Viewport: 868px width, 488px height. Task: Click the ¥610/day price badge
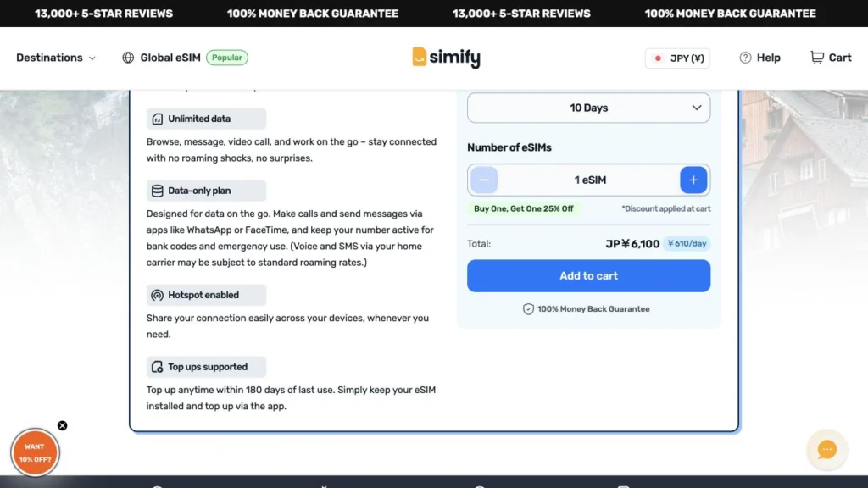point(687,243)
